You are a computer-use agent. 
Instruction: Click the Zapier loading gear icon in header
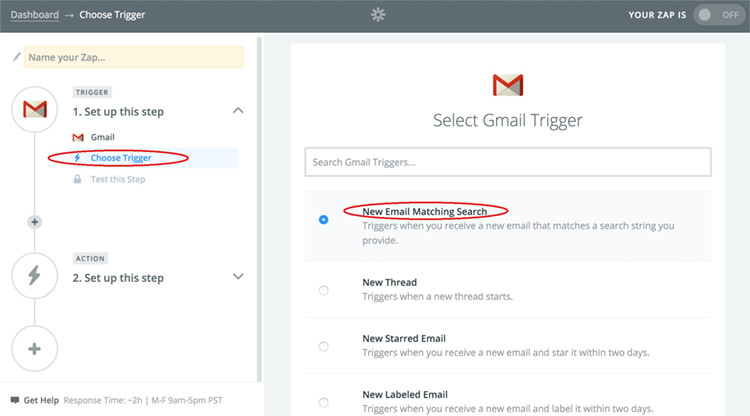(376, 15)
